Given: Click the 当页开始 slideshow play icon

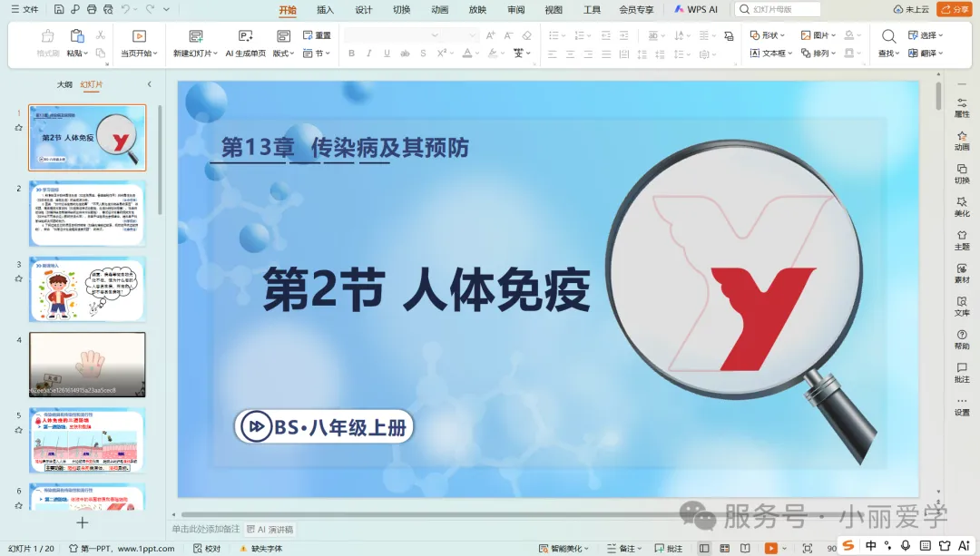Looking at the screenshot, I should tap(140, 36).
